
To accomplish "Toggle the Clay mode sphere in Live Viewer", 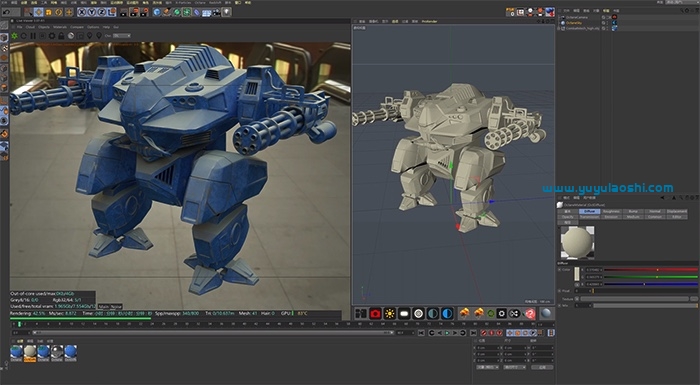I will pos(71,36).
